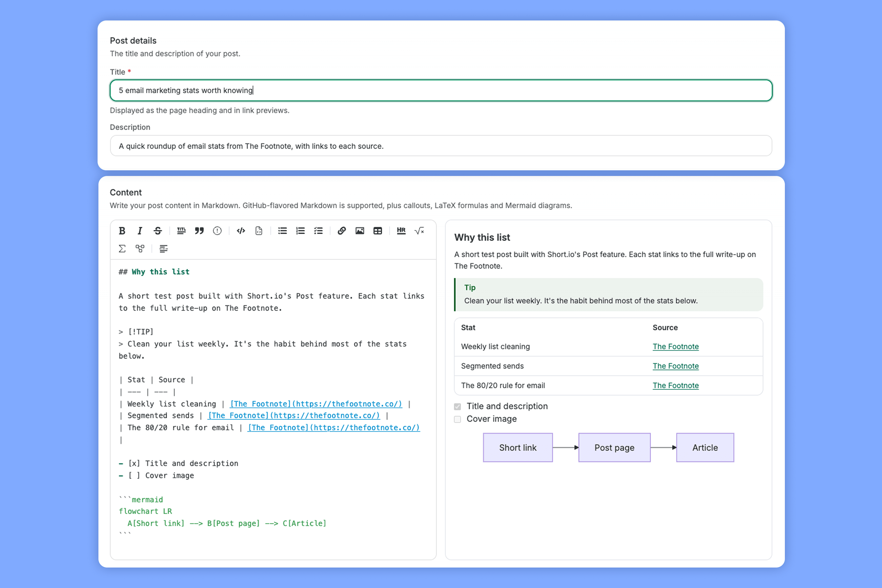Insert a numbered list

[x=300, y=231]
